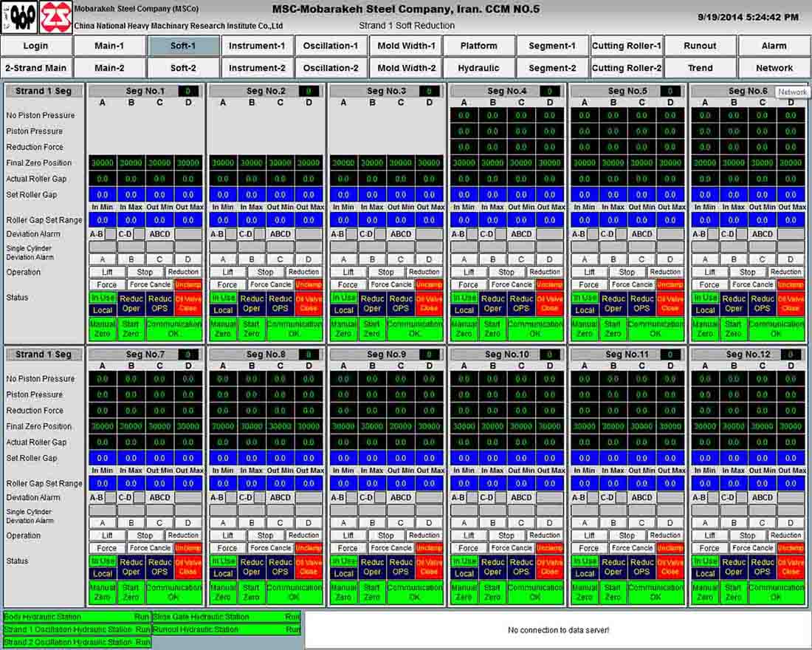Click the Lift button for Seg No.1
This screenshot has height=650, width=812.
coord(107,272)
